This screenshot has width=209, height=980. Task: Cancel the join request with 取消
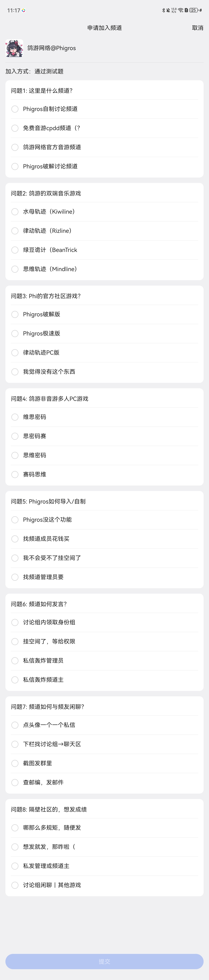click(x=197, y=28)
